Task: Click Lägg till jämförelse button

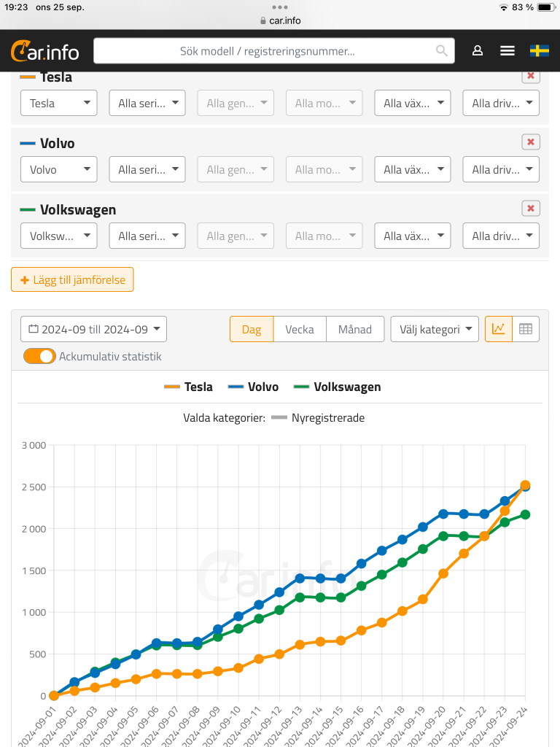Action: pyautogui.click(x=72, y=279)
